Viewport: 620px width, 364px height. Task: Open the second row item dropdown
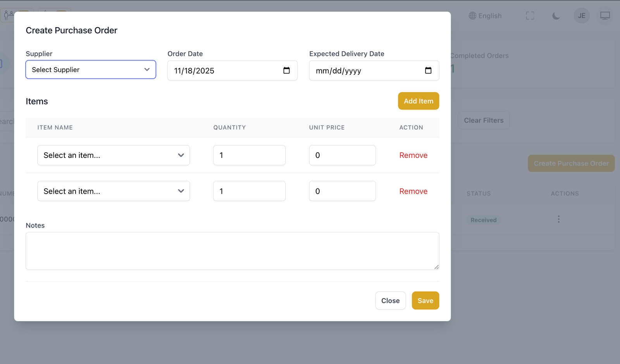click(x=114, y=191)
